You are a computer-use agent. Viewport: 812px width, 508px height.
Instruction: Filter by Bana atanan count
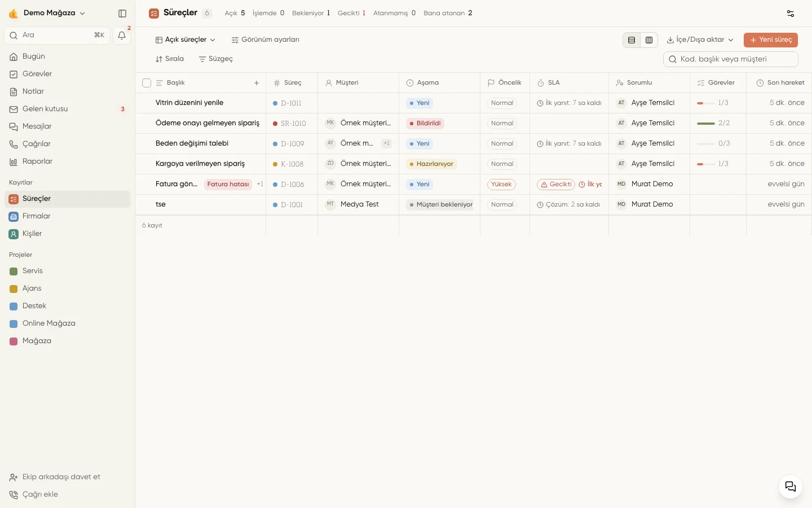(448, 13)
